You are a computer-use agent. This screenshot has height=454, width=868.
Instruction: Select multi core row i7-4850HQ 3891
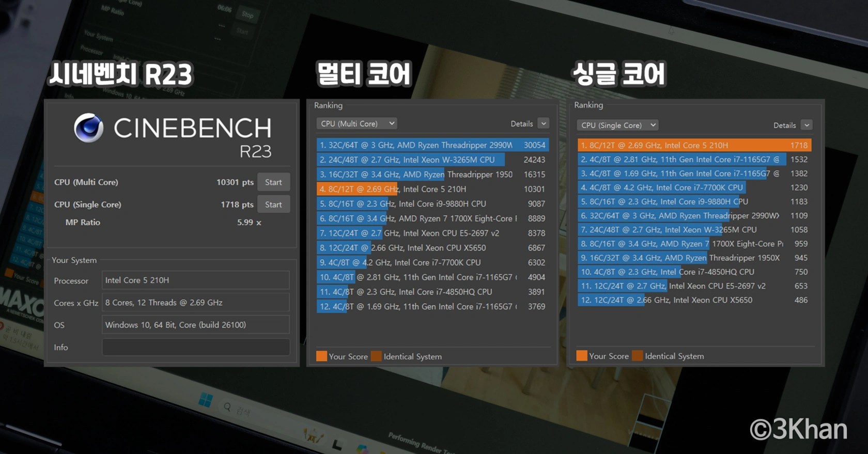tap(432, 292)
